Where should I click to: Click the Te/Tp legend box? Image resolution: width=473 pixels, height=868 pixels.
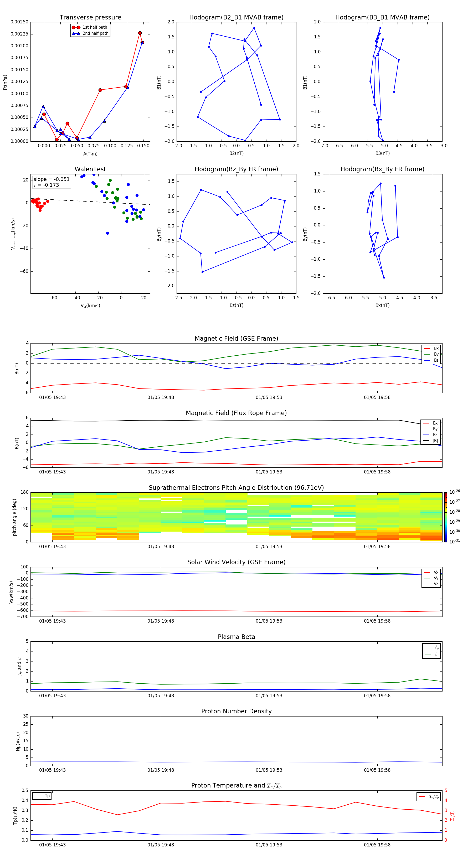429,796
